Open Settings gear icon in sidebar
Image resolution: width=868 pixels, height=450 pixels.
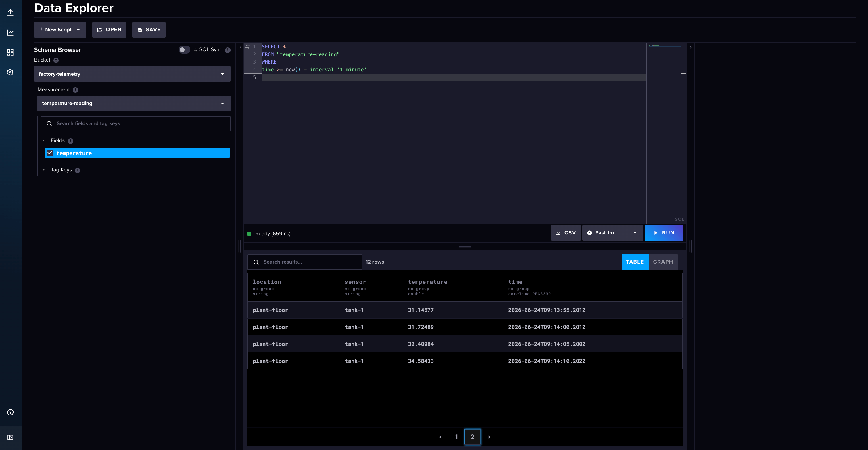click(x=10, y=72)
